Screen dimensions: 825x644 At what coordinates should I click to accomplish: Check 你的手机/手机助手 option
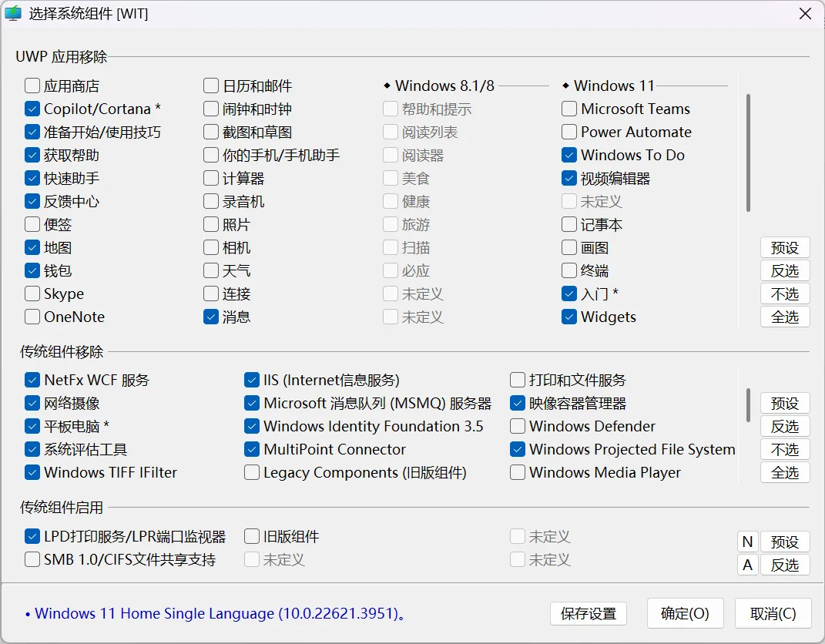(211, 155)
